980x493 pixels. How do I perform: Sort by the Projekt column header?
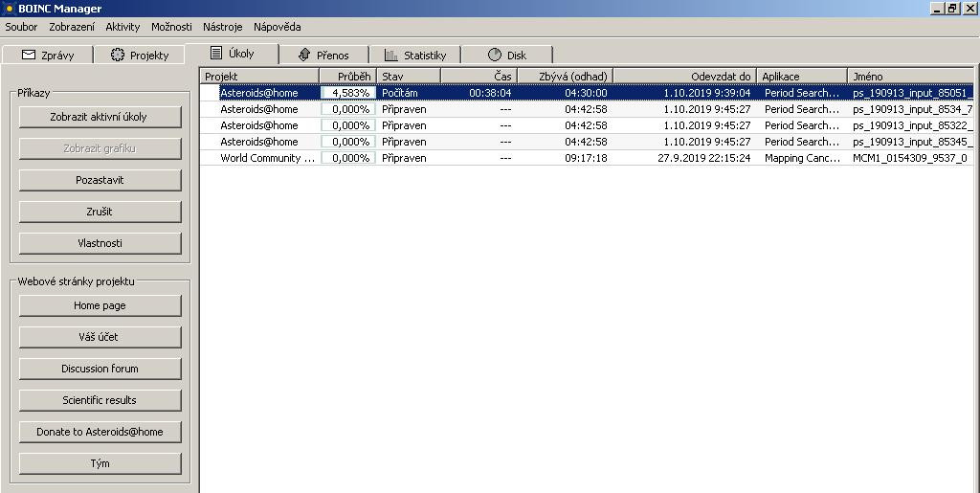click(260, 77)
